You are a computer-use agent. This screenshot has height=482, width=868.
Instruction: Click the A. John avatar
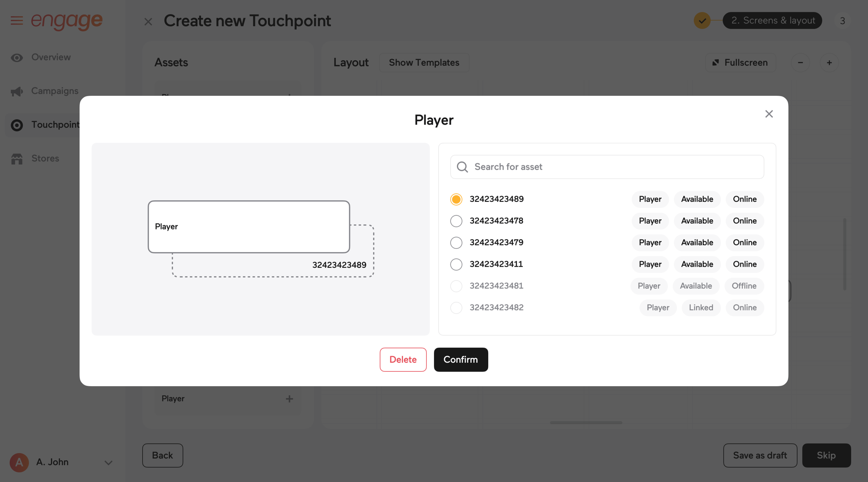(x=19, y=462)
